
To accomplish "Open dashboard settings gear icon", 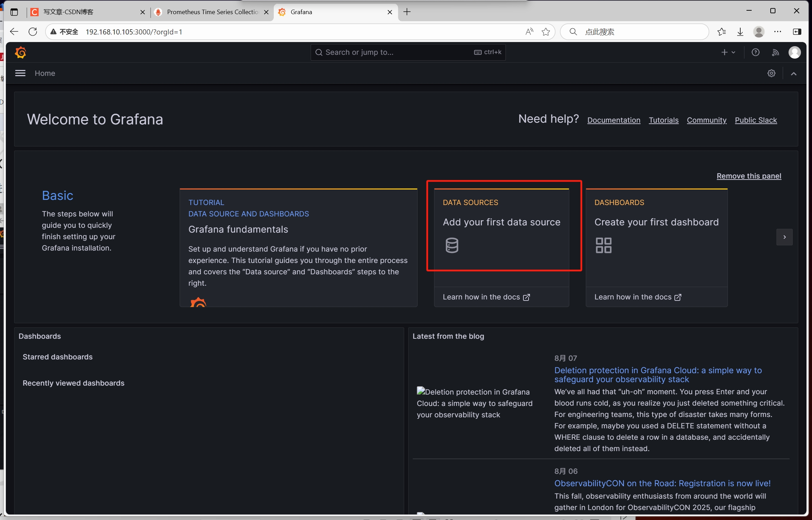I will (x=771, y=73).
